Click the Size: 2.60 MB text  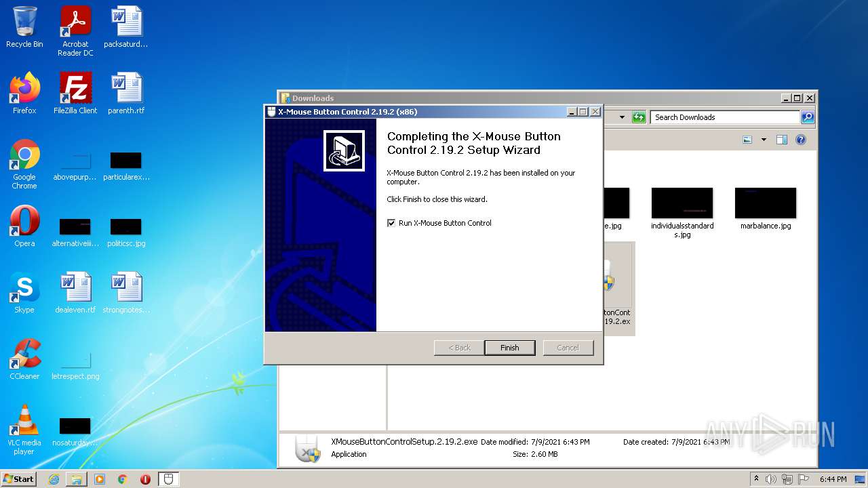point(535,454)
